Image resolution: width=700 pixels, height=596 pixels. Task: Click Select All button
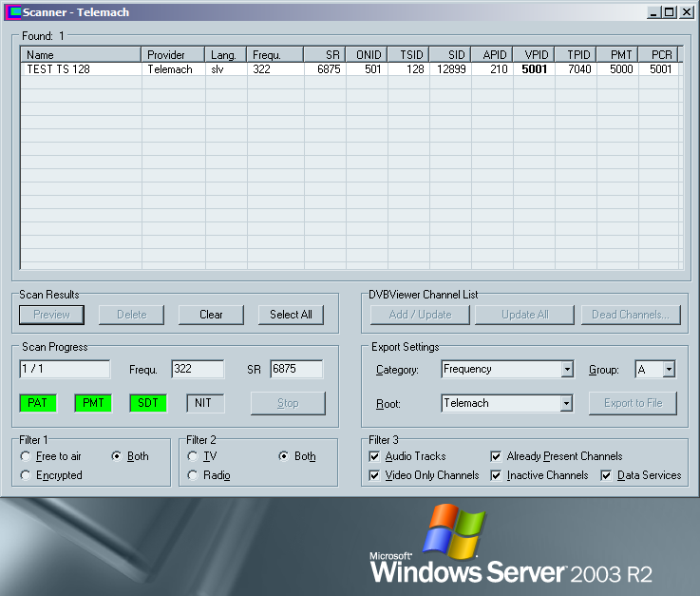click(291, 315)
